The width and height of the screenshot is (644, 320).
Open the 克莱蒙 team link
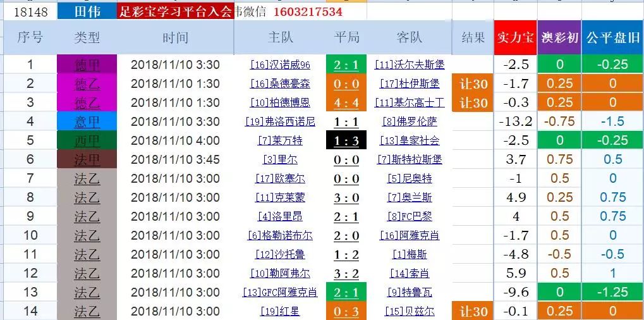click(x=280, y=197)
